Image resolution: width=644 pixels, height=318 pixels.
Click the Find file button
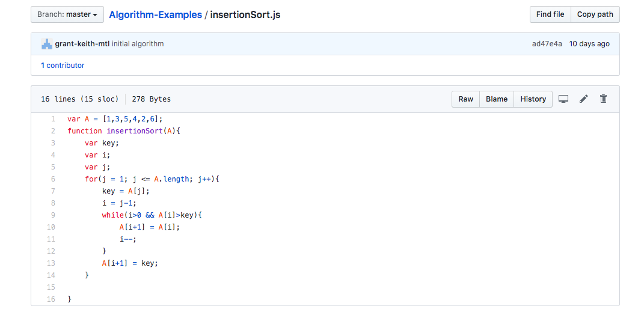point(550,14)
